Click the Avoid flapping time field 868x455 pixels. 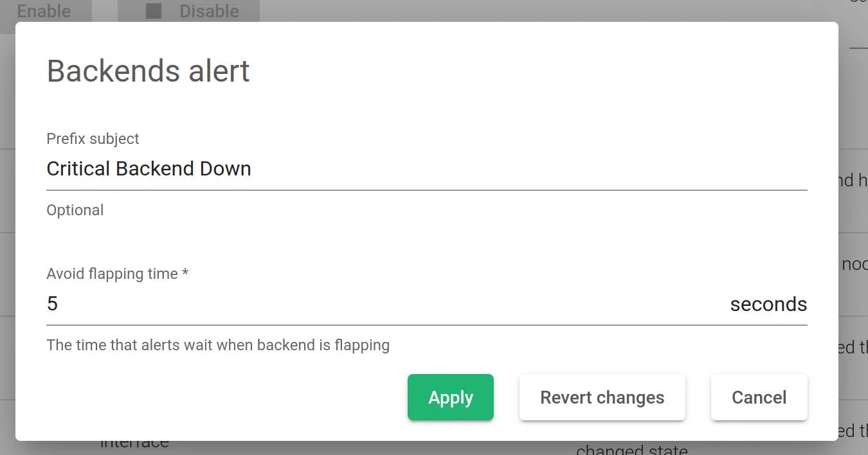coord(386,304)
